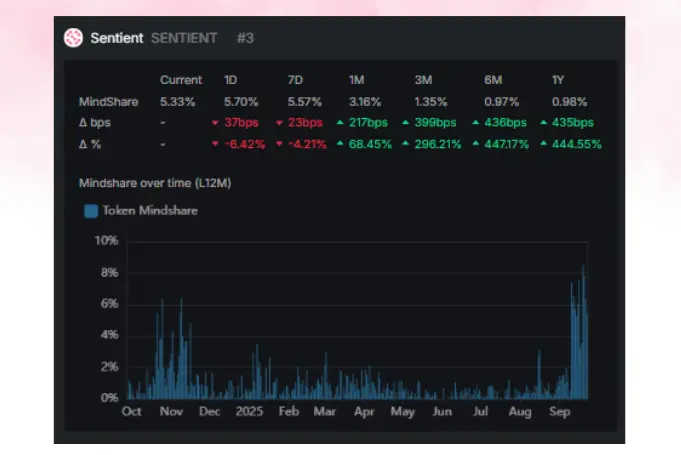681x455 pixels.
Task: Click the red down arrow beside 37bps
Action: [x=215, y=123]
